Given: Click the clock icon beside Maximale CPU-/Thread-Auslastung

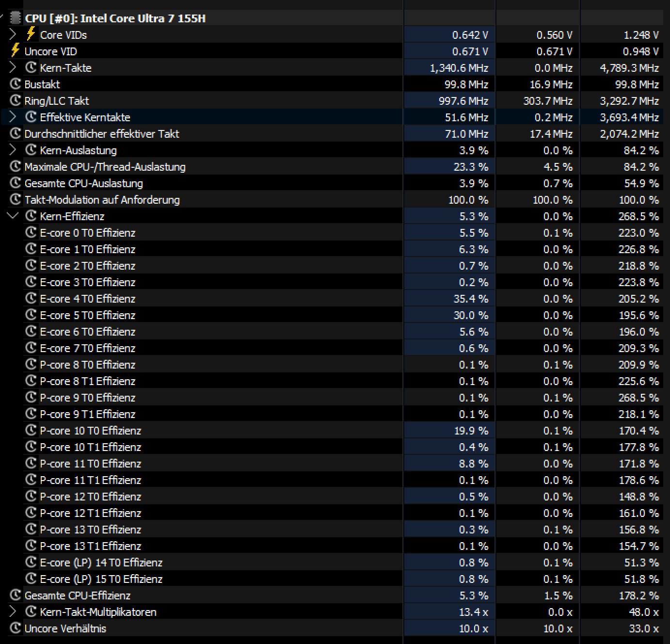Looking at the screenshot, I should [15, 166].
